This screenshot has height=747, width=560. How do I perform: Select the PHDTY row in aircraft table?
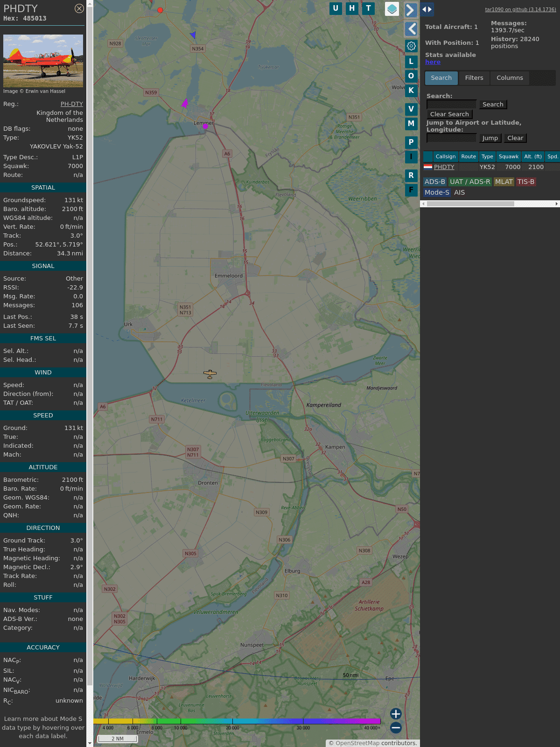pyautogui.click(x=491, y=167)
